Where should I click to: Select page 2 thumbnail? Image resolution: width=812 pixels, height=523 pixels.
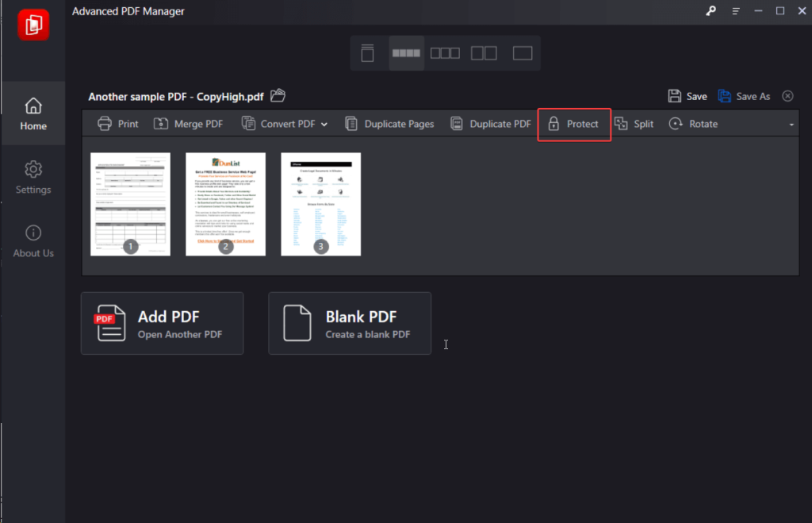click(x=226, y=204)
